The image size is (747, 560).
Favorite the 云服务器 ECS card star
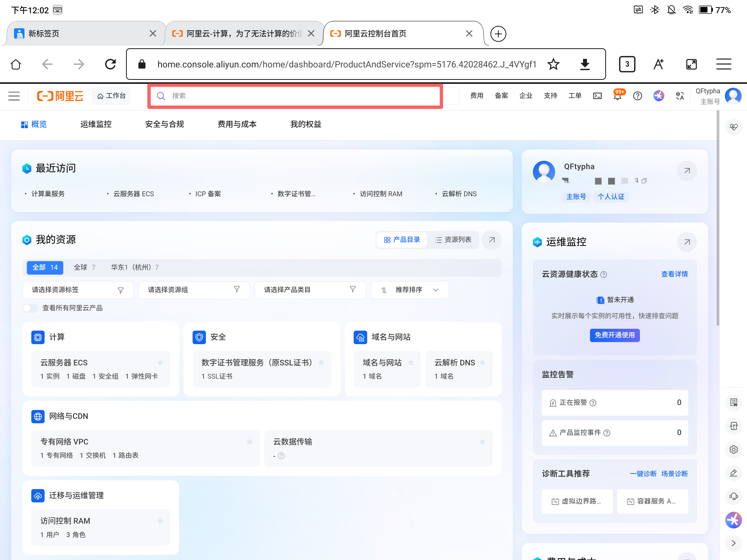click(160, 363)
